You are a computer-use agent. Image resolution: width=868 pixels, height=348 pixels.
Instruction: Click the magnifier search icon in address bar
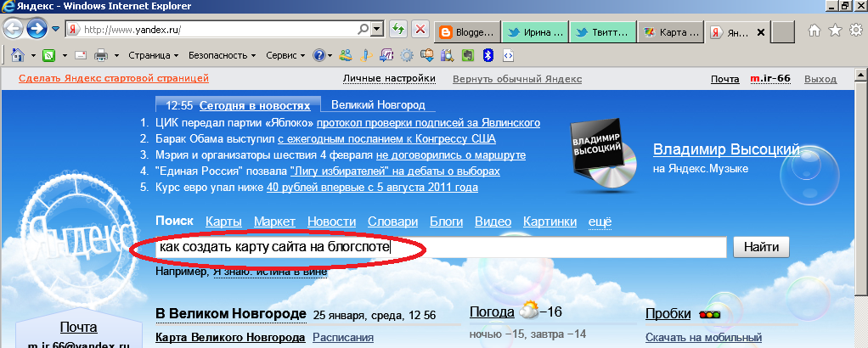click(x=364, y=30)
